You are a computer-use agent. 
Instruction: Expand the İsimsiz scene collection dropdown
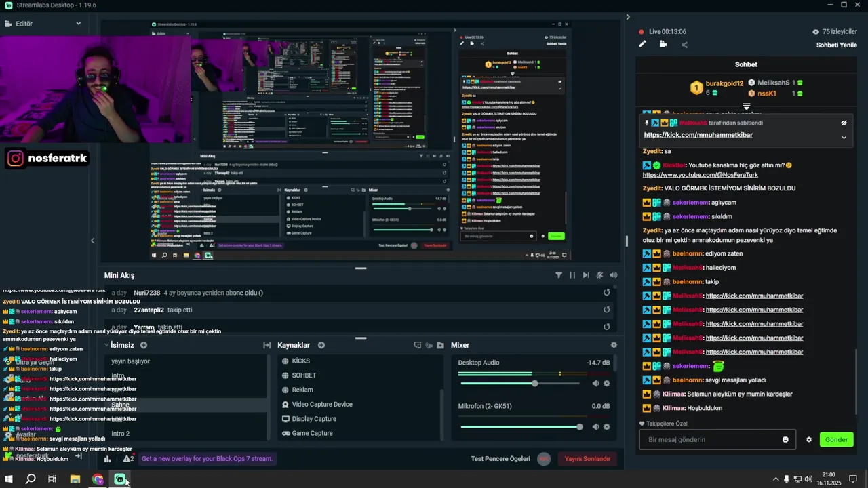tap(106, 345)
